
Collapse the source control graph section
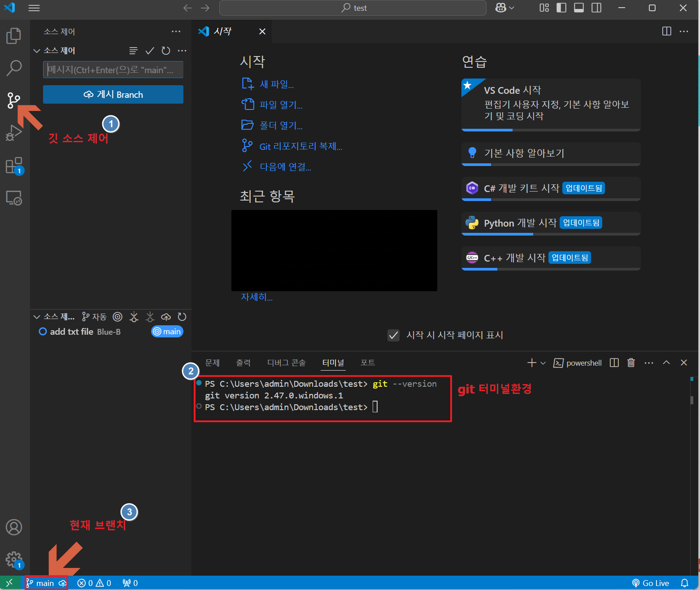[37, 317]
